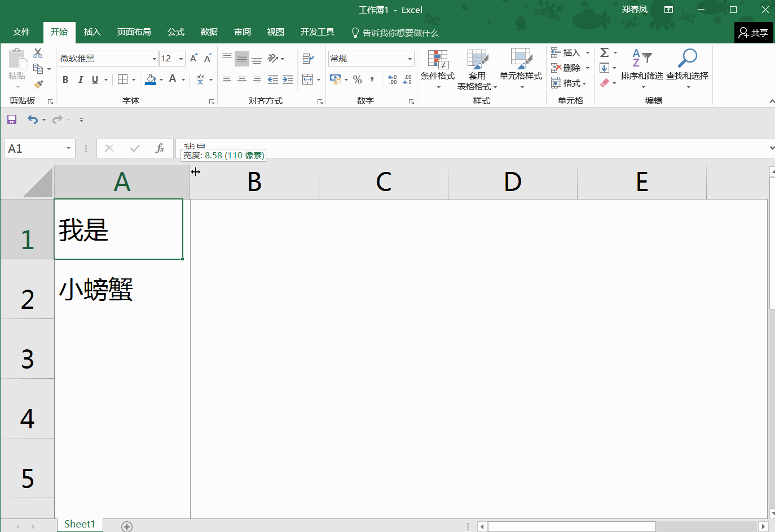
Task: Align text right
Action: click(257, 79)
